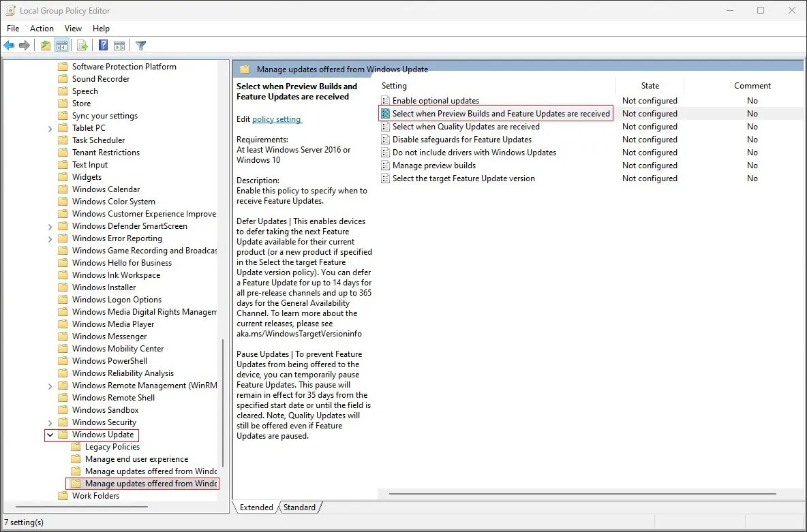Open the View menu

pyautogui.click(x=73, y=29)
